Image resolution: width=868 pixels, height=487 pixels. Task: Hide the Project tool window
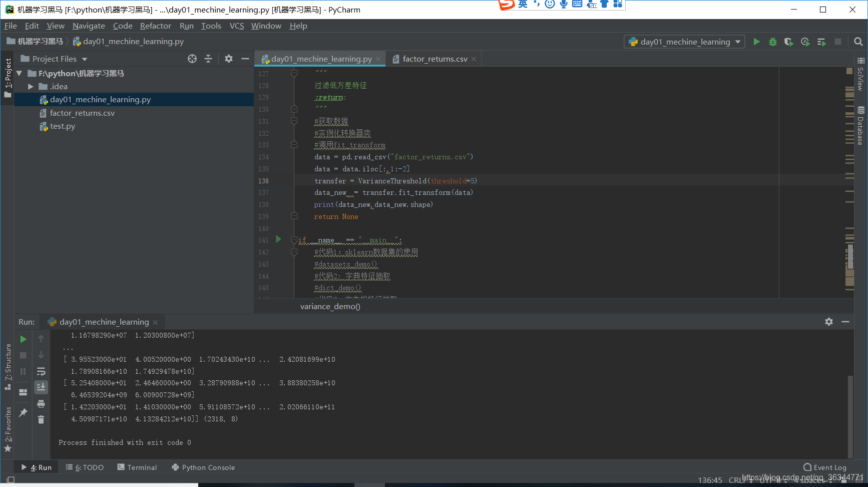[x=245, y=59]
